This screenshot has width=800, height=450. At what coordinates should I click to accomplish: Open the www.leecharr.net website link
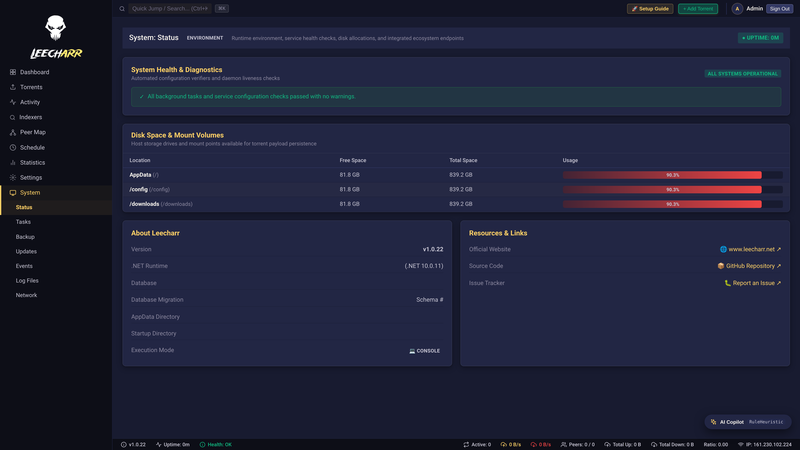pyautogui.click(x=751, y=249)
